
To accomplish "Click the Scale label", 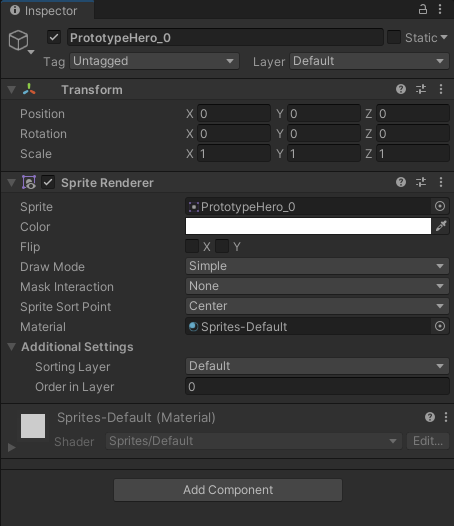I will pos(36,154).
